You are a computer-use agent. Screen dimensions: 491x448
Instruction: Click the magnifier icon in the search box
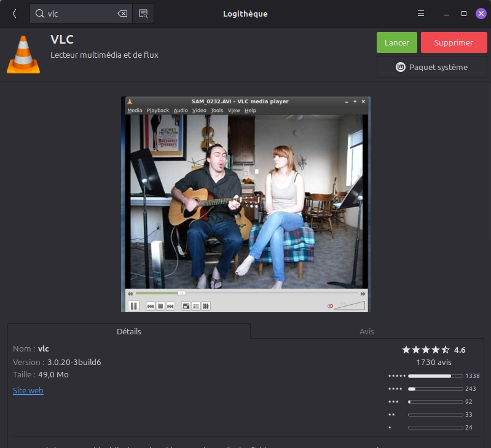point(40,14)
